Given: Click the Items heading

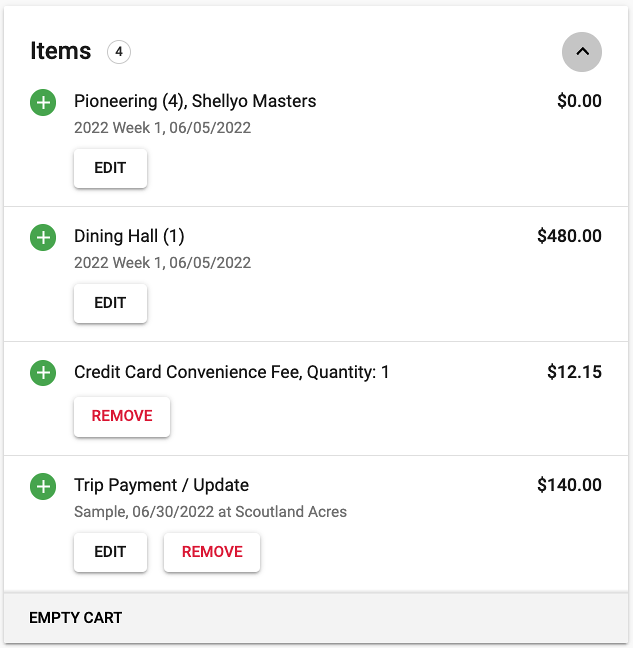Looking at the screenshot, I should (x=61, y=51).
